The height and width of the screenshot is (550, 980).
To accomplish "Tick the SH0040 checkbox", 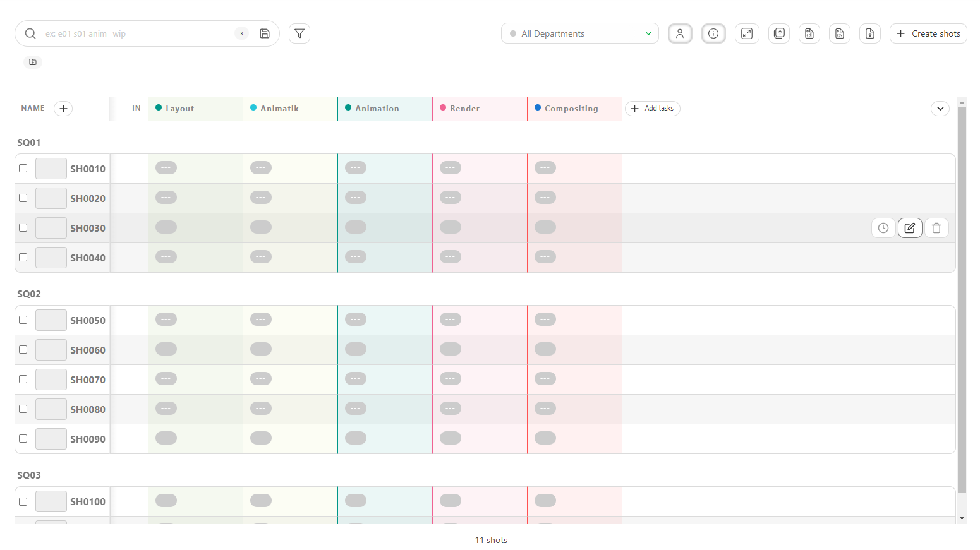I will click(x=23, y=258).
